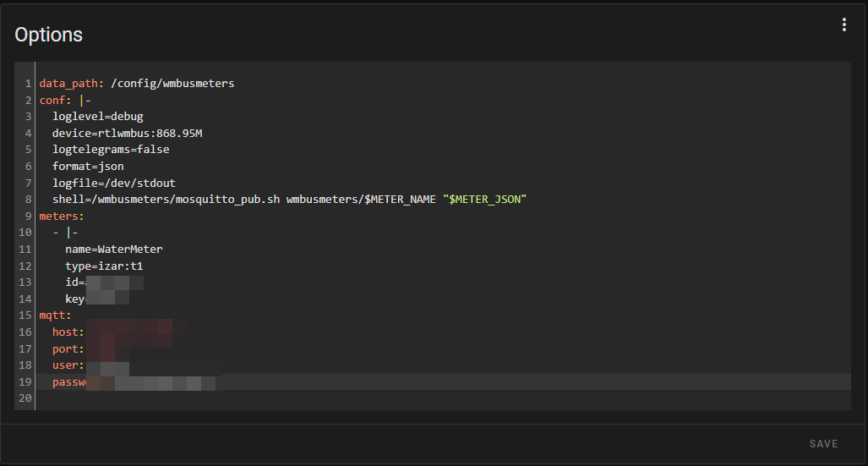Click the 'meters:' key
The width and height of the screenshot is (868, 466).
(x=62, y=217)
